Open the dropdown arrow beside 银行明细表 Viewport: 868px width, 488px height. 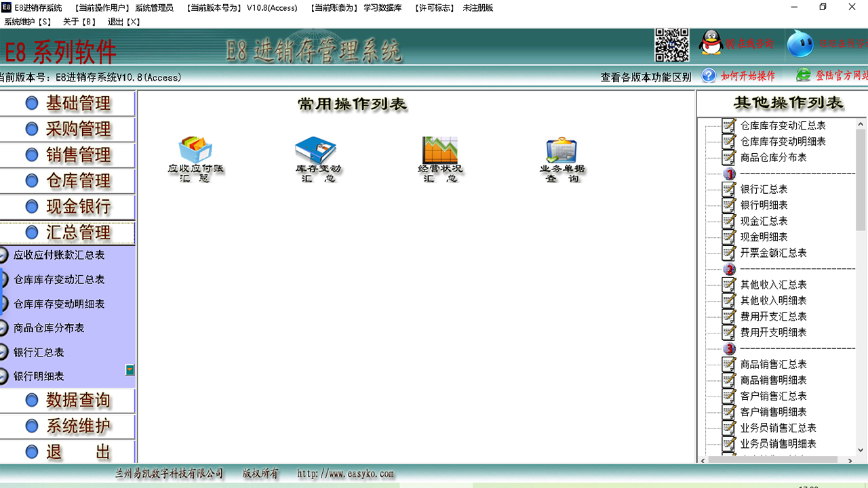point(128,370)
